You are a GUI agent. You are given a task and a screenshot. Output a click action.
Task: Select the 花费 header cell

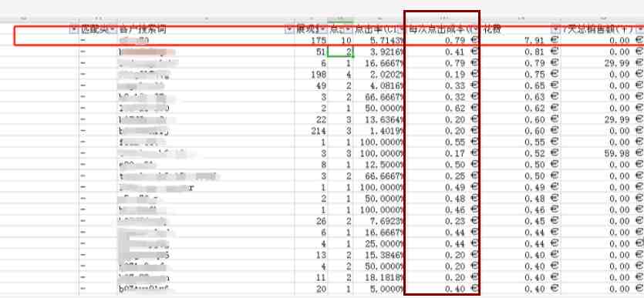pyautogui.click(x=521, y=29)
